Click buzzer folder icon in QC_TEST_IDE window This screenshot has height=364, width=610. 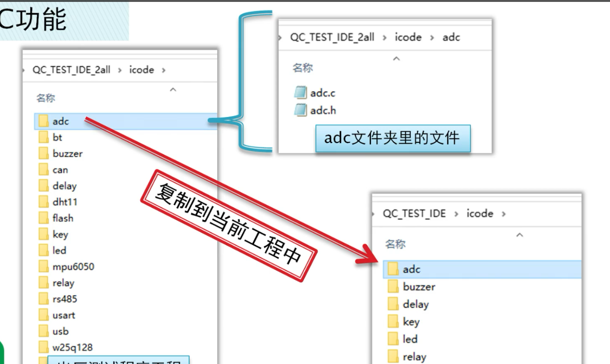click(393, 287)
